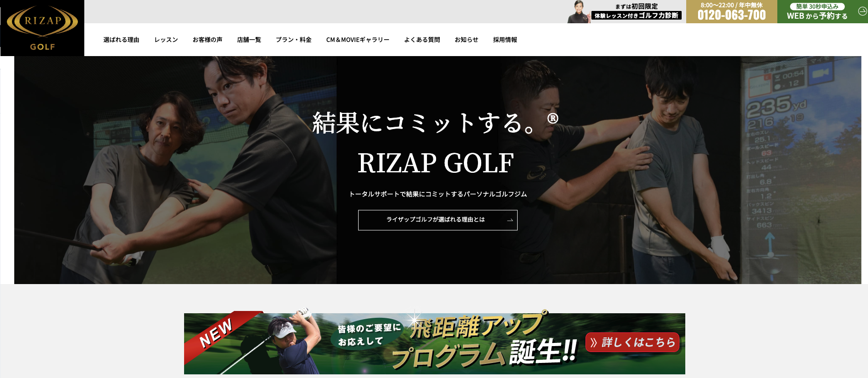868x378 pixels.
Task: Click the circled arrow icon in reservation button
Action: [862, 11]
